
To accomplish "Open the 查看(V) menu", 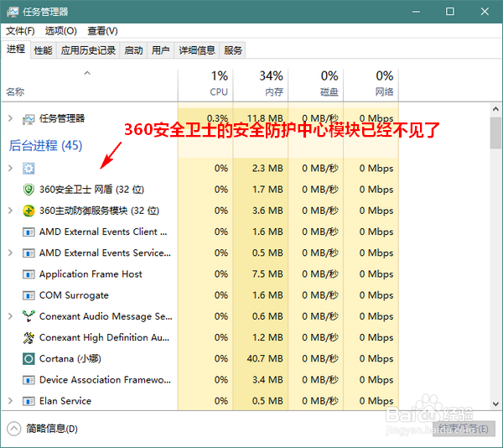I will (102, 31).
